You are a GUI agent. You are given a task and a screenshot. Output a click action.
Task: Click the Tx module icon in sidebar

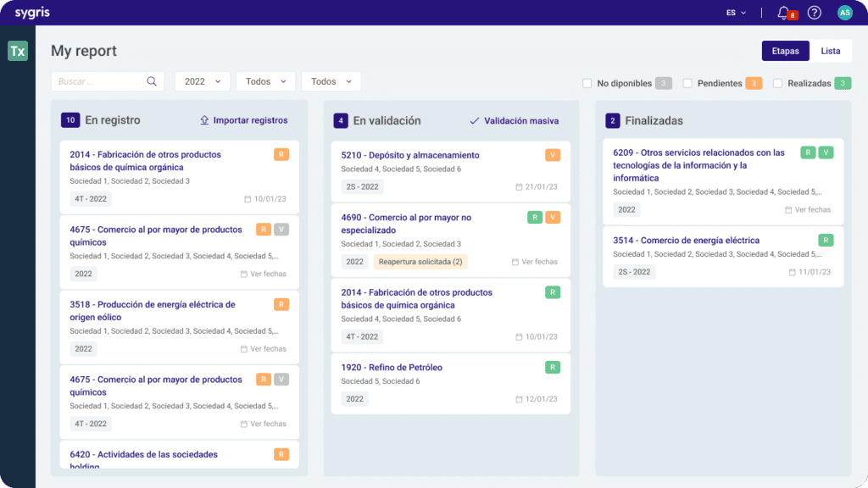(x=18, y=51)
